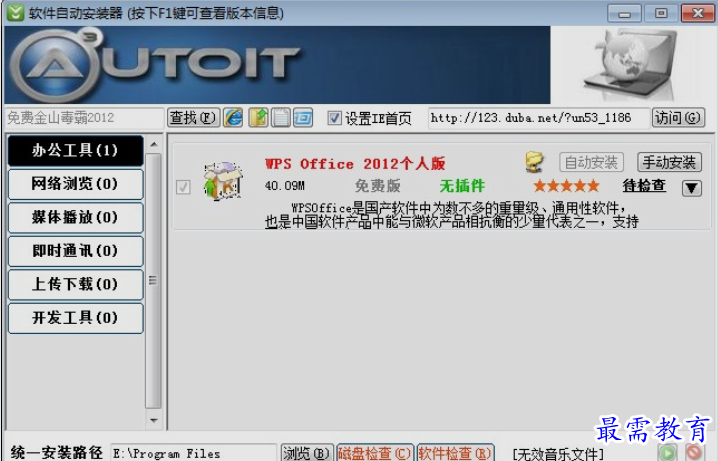This screenshot has width=718, height=461.
Task: Click the 查找(F) search button
Action: [193, 118]
